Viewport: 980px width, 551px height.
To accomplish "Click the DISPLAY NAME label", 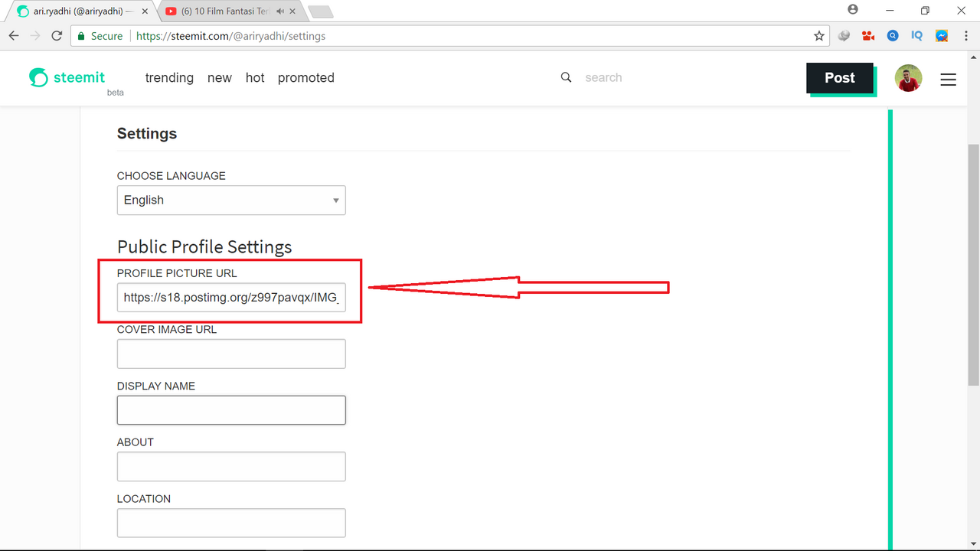I will 156,386.
